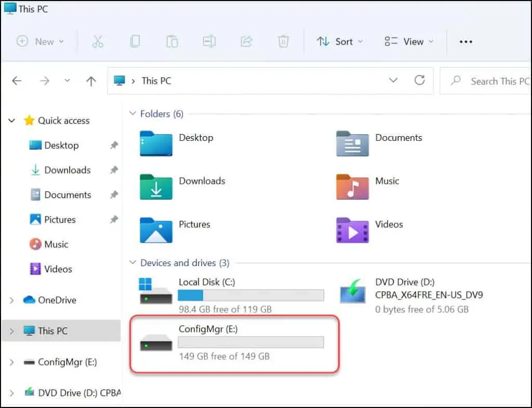Click the Share icon in toolbar
Viewport: 532px width, 408px height.
246,42
